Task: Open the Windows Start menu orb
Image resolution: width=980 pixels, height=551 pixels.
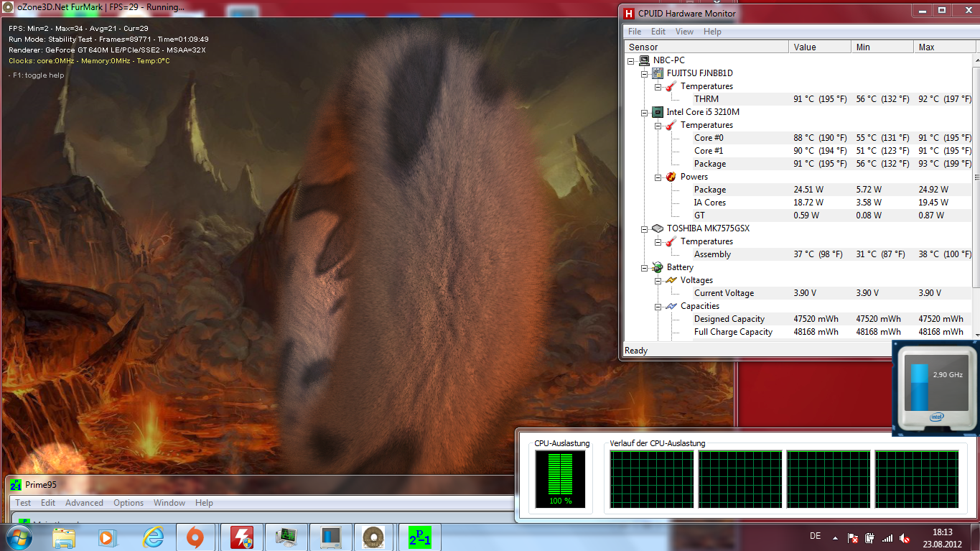Action: [x=18, y=537]
